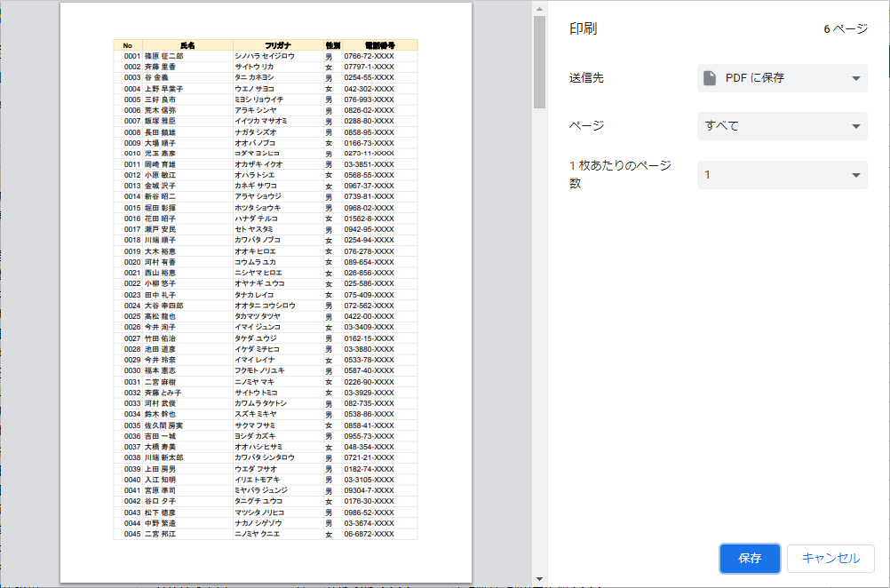
Task: Click the dropdown arrow on the すべて selector
Action: [x=855, y=127]
